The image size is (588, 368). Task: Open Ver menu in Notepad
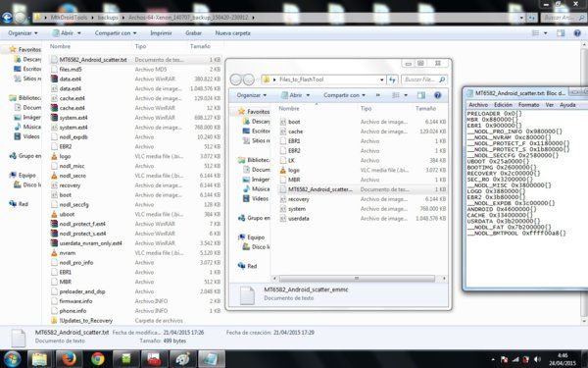(x=550, y=105)
